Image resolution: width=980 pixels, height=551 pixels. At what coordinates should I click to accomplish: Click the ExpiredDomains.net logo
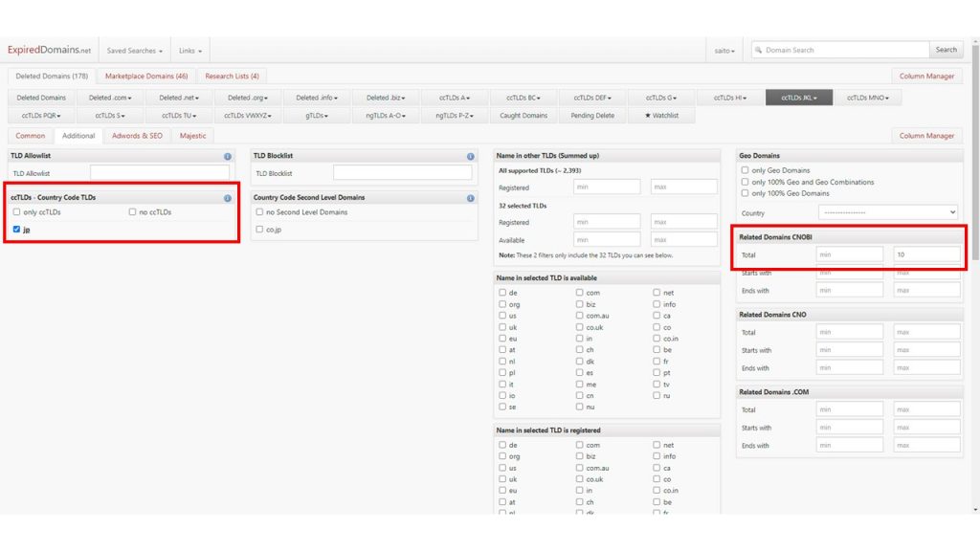(49, 50)
